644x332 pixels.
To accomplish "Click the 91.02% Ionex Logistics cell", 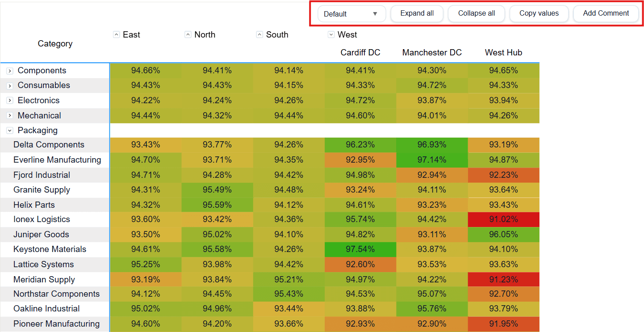I will coord(503,219).
